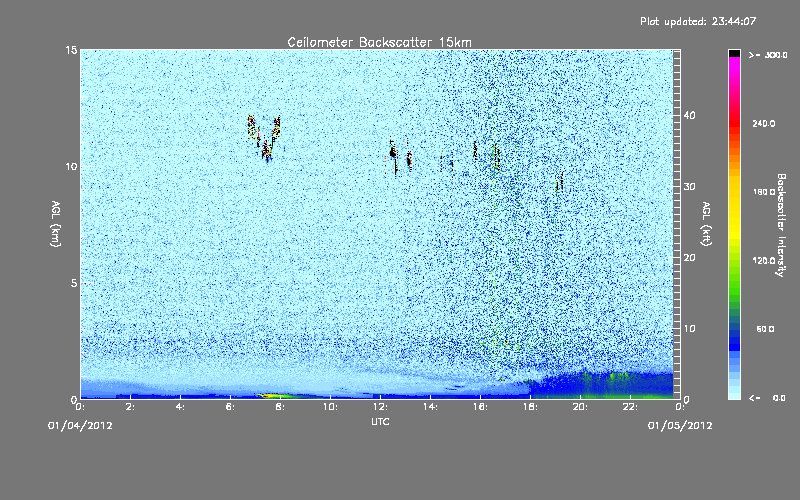Click the 20: hour tick label
This screenshot has width=800, height=500.
tap(580, 407)
